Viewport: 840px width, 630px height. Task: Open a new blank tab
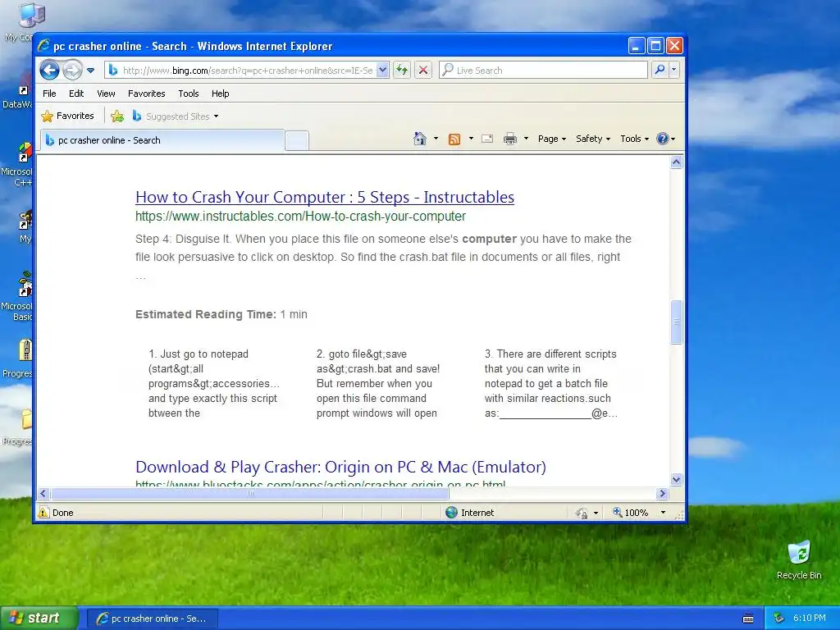(297, 141)
